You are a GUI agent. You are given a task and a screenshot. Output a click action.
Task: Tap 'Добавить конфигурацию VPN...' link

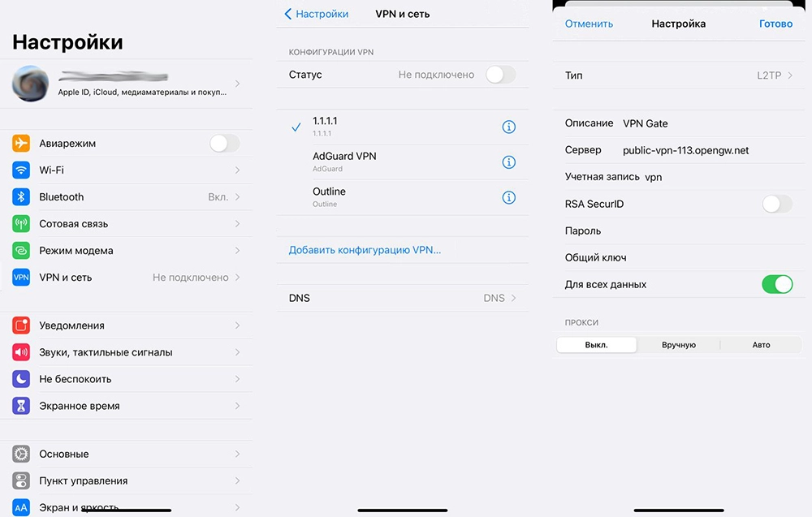[365, 250]
